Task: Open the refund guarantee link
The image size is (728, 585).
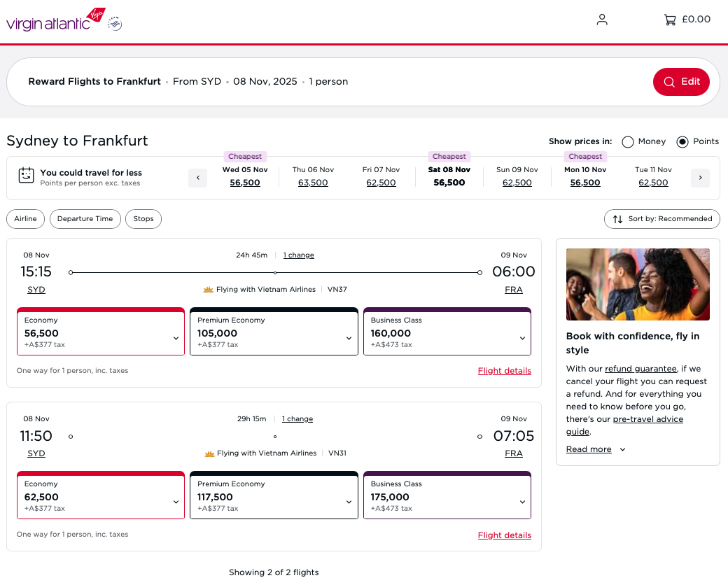Action: [x=640, y=369]
